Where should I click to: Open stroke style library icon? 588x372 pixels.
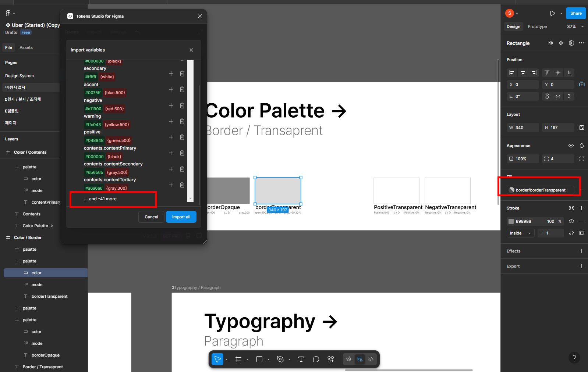[x=571, y=208]
